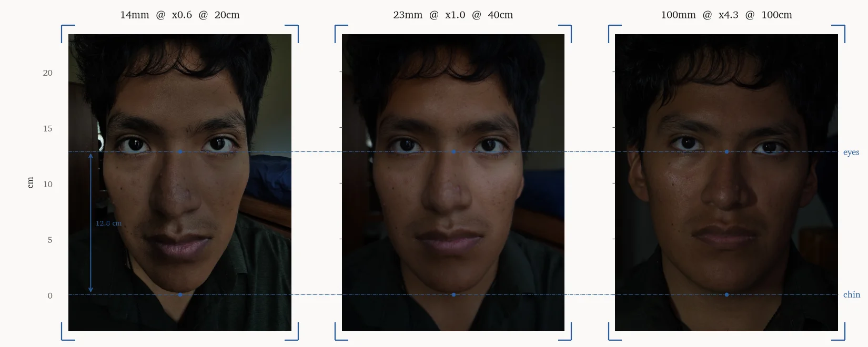868x347 pixels.
Task: Click the "5" axis tick label
Action: pyautogui.click(x=50, y=240)
